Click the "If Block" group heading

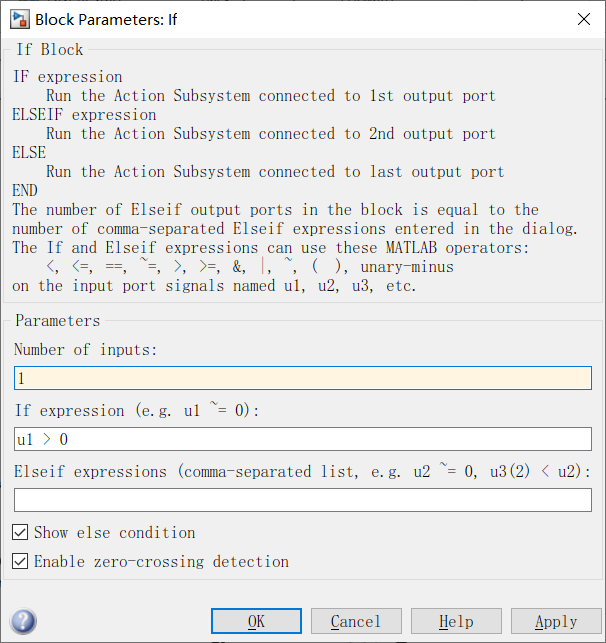(x=49, y=49)
